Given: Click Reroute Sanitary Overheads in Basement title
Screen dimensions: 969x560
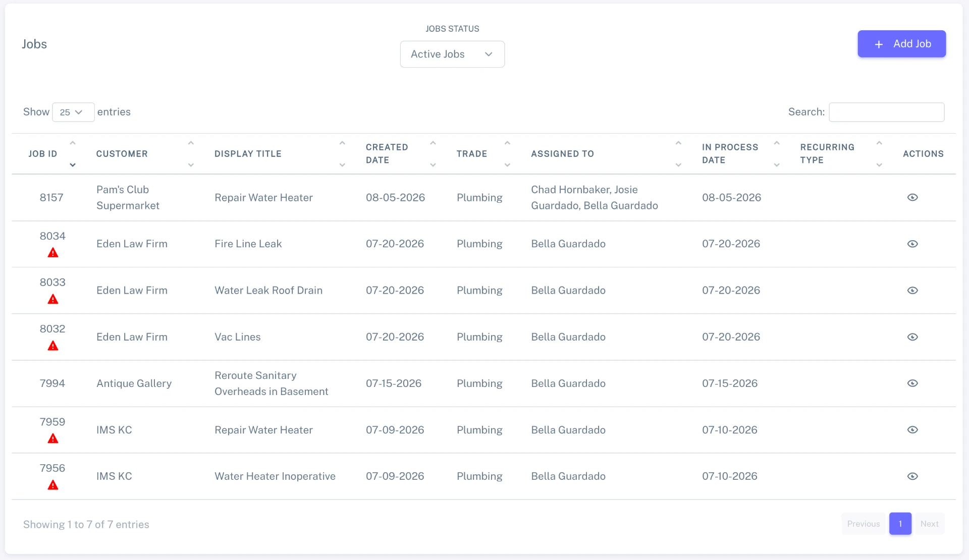Looking at the screenshot, I should (271, 383).
